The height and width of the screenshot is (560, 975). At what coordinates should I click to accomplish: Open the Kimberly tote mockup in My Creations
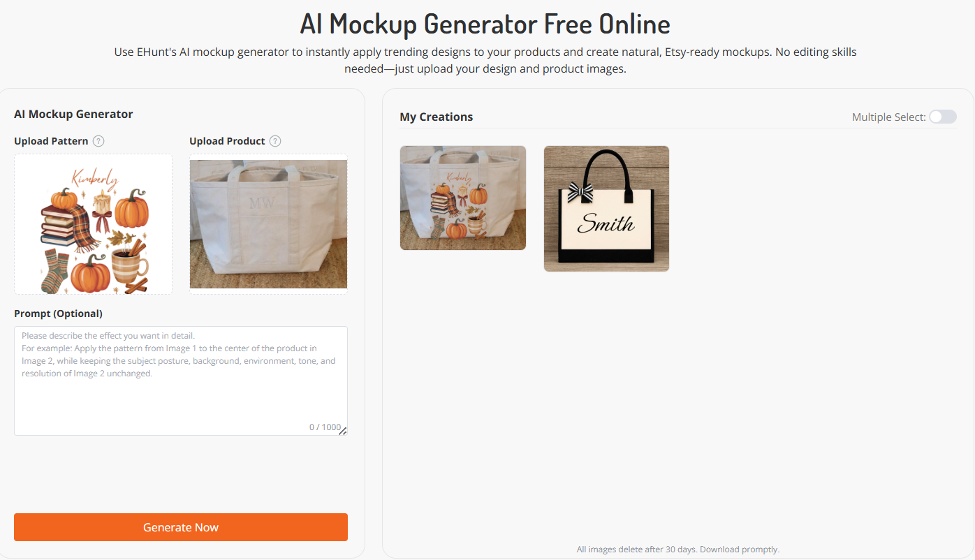(463, 198)
